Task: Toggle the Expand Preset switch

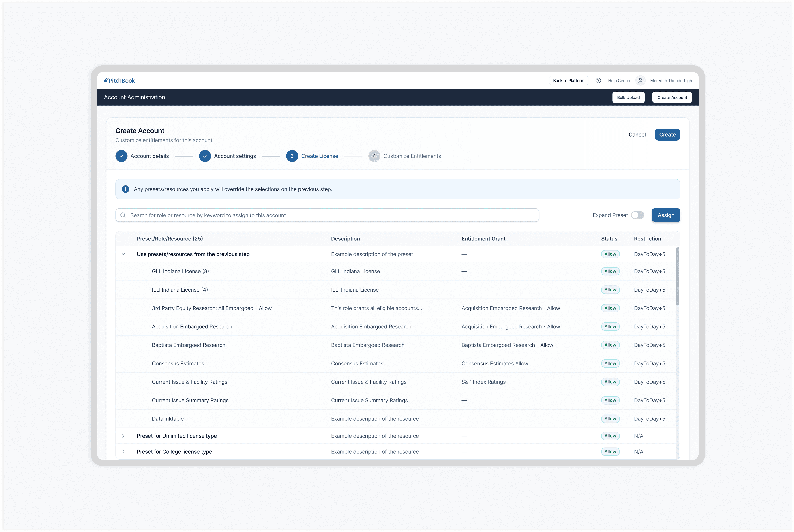Action: [638, 215]
